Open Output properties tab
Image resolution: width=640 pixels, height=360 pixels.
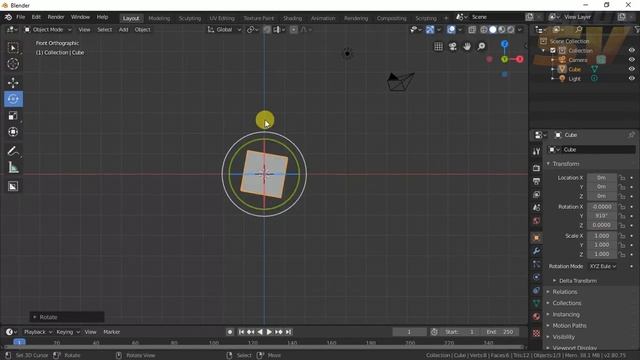(x=536, y=181)
